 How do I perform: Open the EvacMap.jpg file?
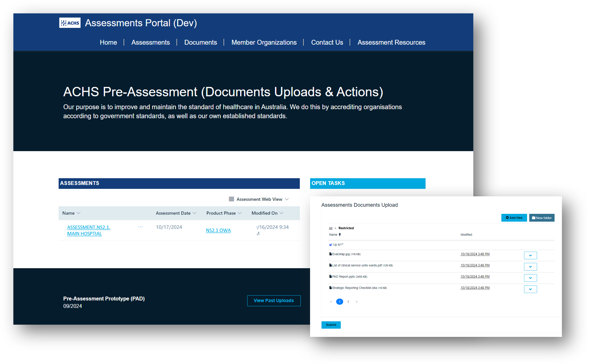pyautogui.click(x=341, y=254)
